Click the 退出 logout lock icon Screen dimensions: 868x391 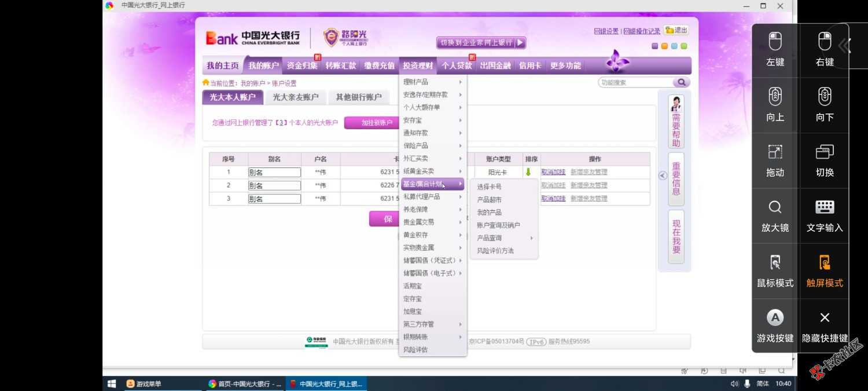tap(670, 30)
